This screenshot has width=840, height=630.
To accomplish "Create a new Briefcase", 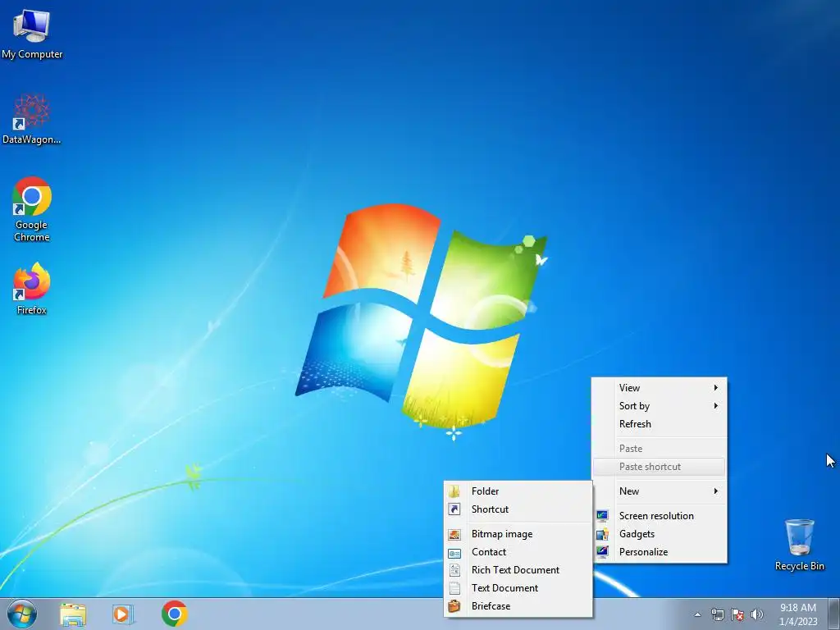I will tap(518, 606).
